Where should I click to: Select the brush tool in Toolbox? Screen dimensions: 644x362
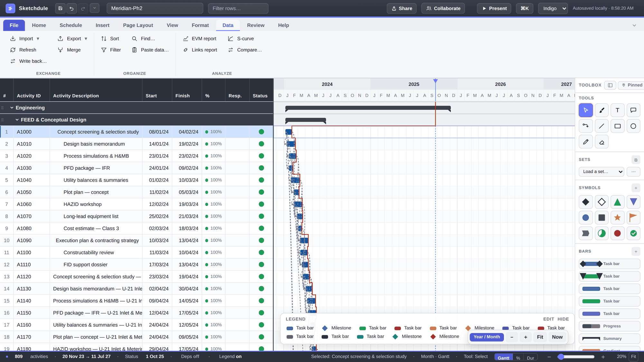point(601,110)
